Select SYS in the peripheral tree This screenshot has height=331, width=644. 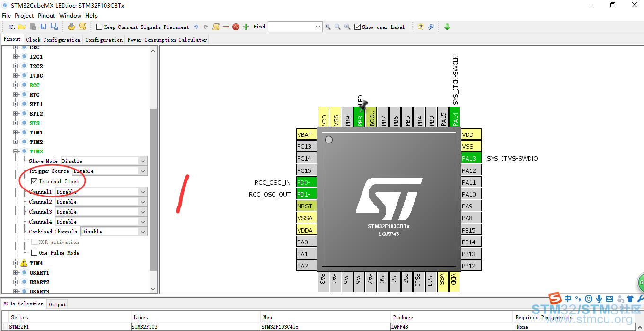[35, 123]
